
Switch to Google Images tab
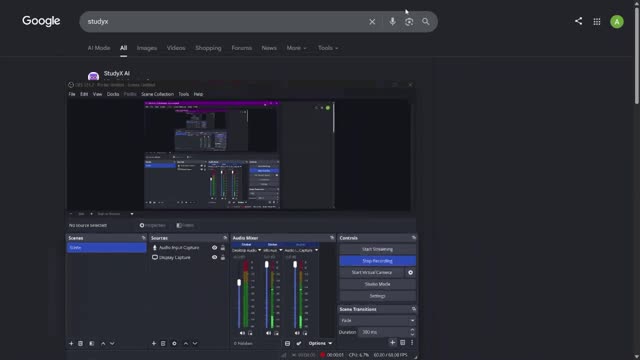click(x=147, y=48)
